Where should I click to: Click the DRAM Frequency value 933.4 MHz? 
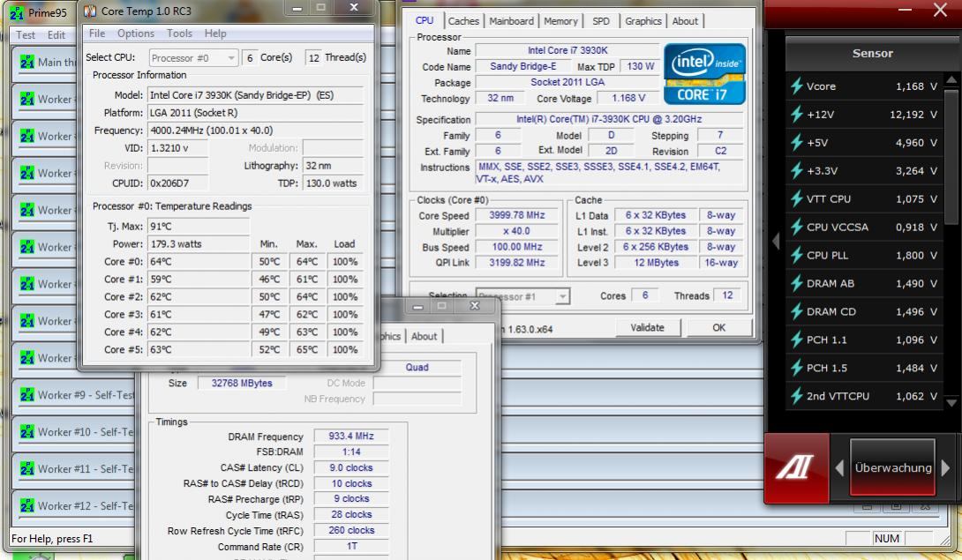(351, 437)
